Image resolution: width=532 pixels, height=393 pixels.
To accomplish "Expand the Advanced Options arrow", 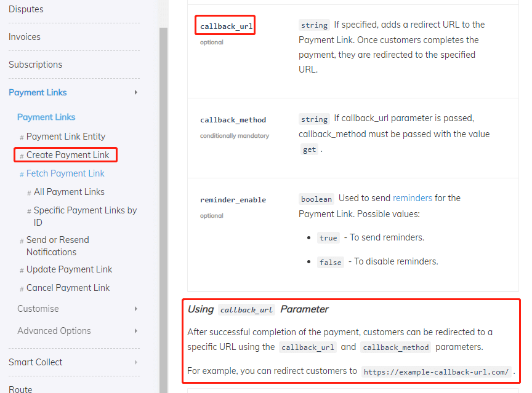I will pos(135,331).
